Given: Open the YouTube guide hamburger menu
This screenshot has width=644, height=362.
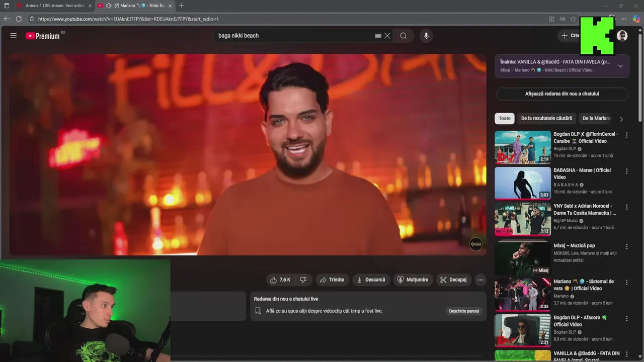Looking at the screenshot, I should 14,36.
